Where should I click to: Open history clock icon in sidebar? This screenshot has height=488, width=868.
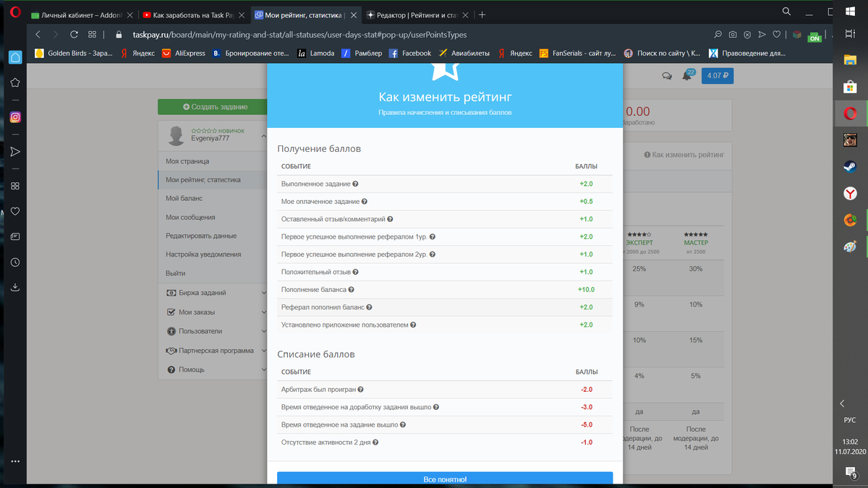coord(15,262)
